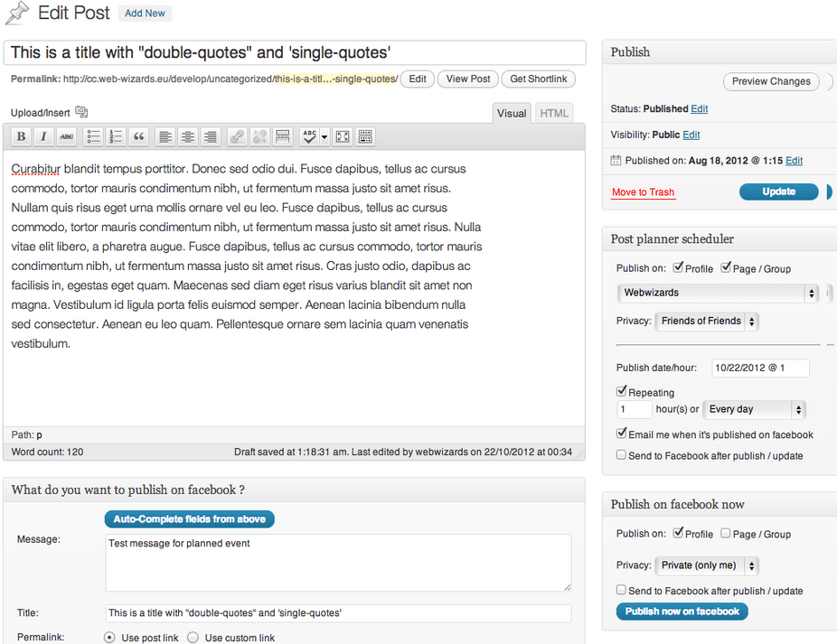837x644 pixels.
Task: Open Every day frequency dropdown
Action: click(754, 409)
